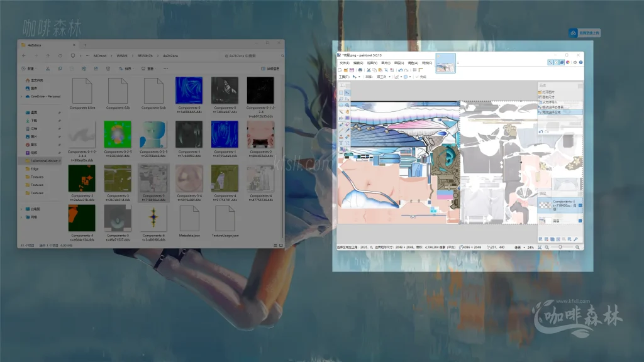Viewport: 644px width, 362px height.
Task: Select the Lasso Select tool
Action: 341,99
